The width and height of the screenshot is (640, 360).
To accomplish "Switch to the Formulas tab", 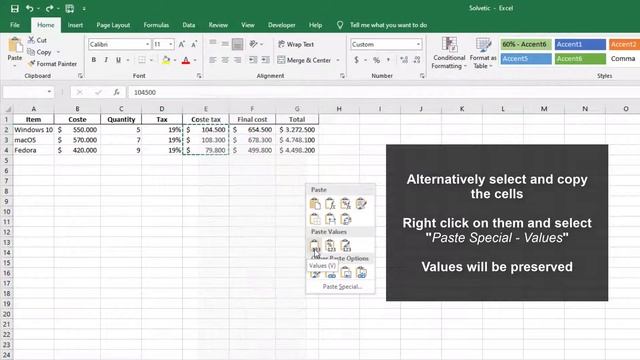I will click(156, 25).
